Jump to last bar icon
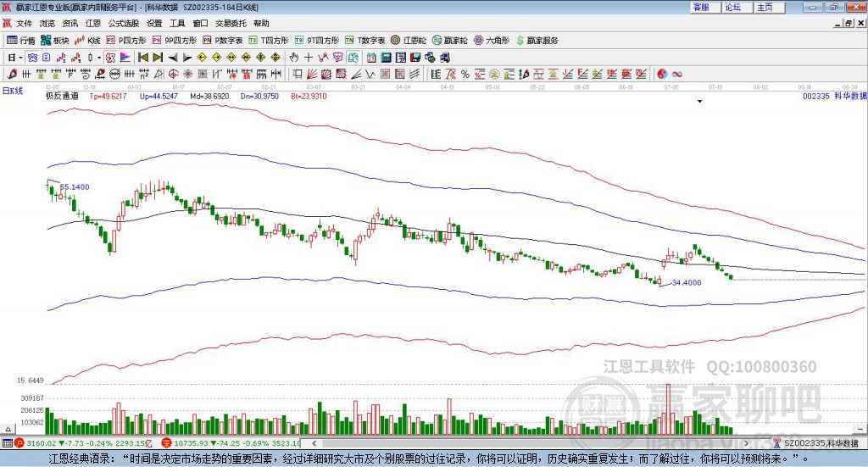The image size is (868, 467). 158,58
